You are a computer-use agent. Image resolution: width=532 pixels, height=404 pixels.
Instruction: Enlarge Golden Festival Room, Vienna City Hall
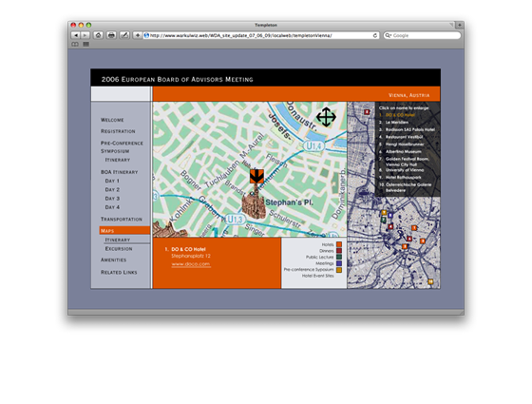408,162
